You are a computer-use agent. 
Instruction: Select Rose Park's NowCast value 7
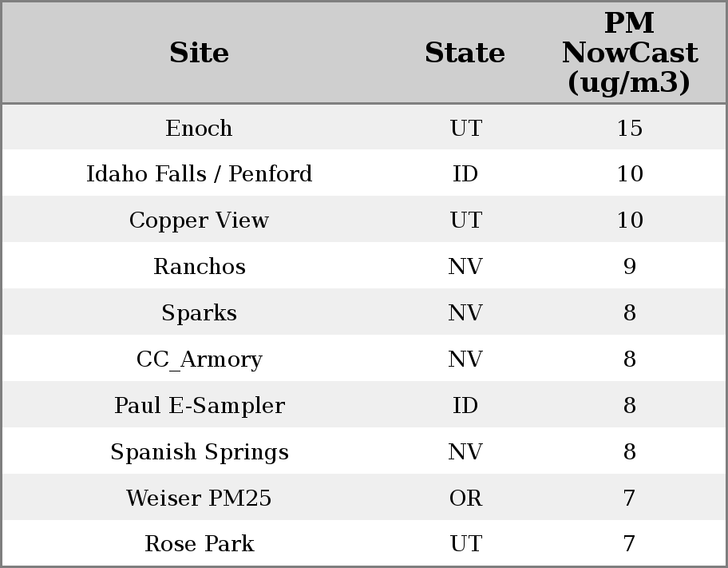coord(629,544)
